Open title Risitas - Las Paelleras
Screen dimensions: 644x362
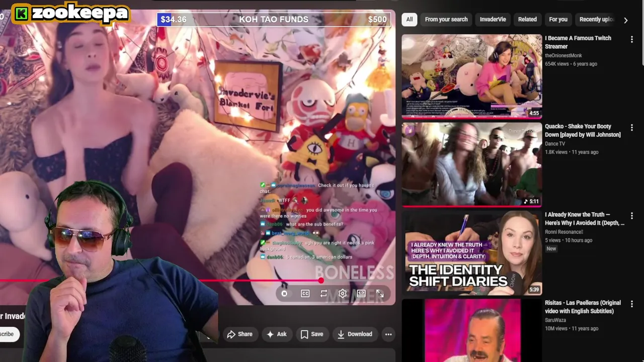coord(583,307)
